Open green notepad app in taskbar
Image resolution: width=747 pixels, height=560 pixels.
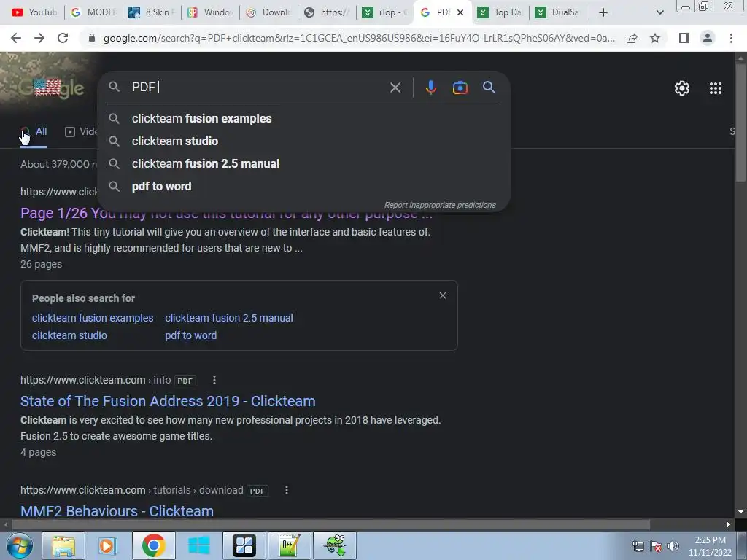(x=289, y=545)
